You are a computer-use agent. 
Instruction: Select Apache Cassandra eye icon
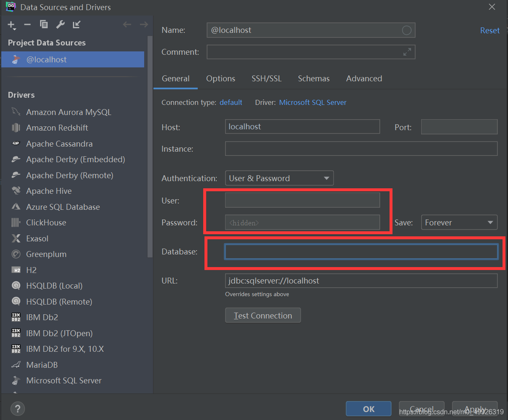pyautogui.click(x=16, y=144)
